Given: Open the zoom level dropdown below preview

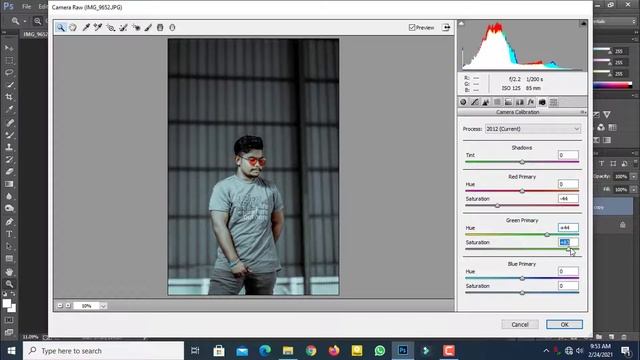Looking at the screenshot, I should coord(103,306).
